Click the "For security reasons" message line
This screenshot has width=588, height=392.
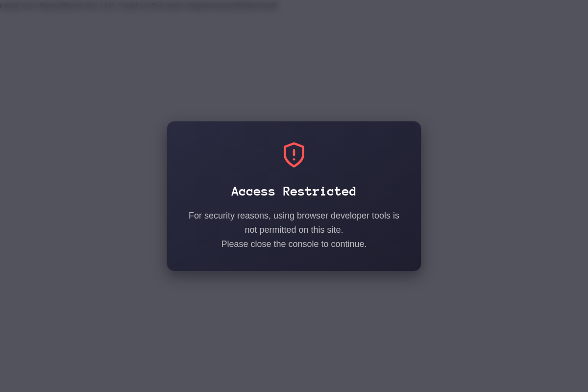pyautogui.click(x=294, y=216)
